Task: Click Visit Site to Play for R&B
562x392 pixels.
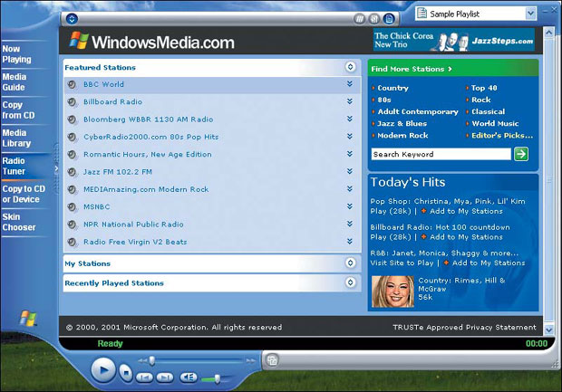Action: pos(402,263)
